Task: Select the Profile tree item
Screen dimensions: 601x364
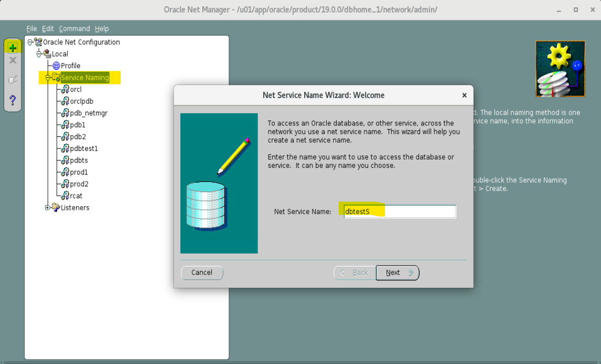Action: pyautogui.click(x=70, y=66)
